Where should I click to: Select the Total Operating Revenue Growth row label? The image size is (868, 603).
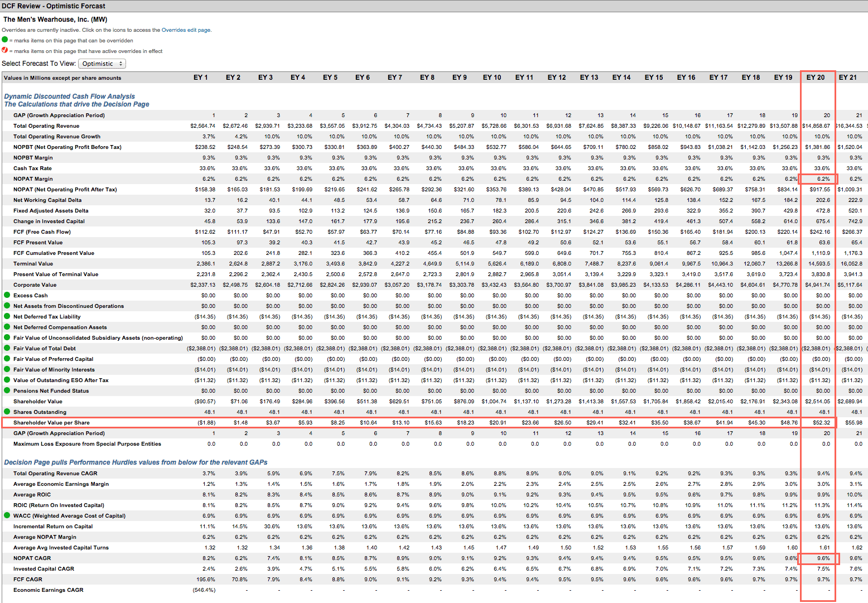point(57,137)
